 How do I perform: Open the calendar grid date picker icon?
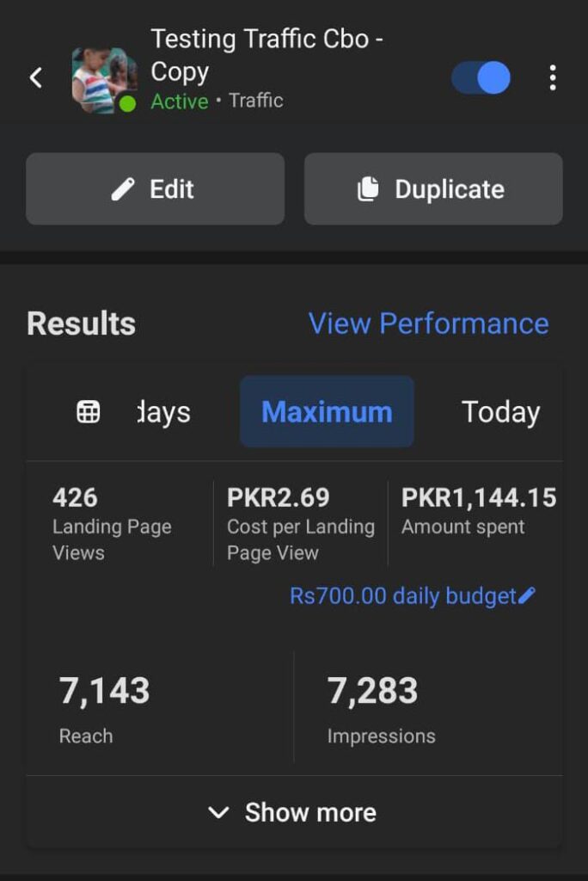tap(89, 412)
